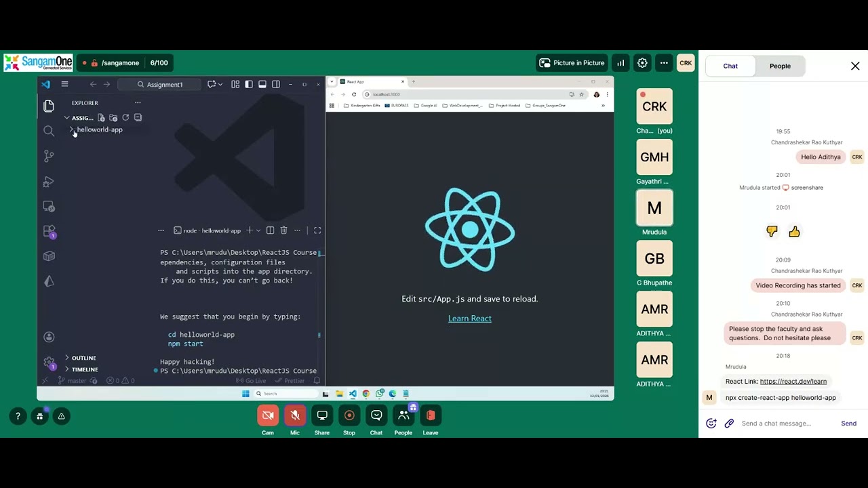Split the terminal panel

[x=270, y=230]
